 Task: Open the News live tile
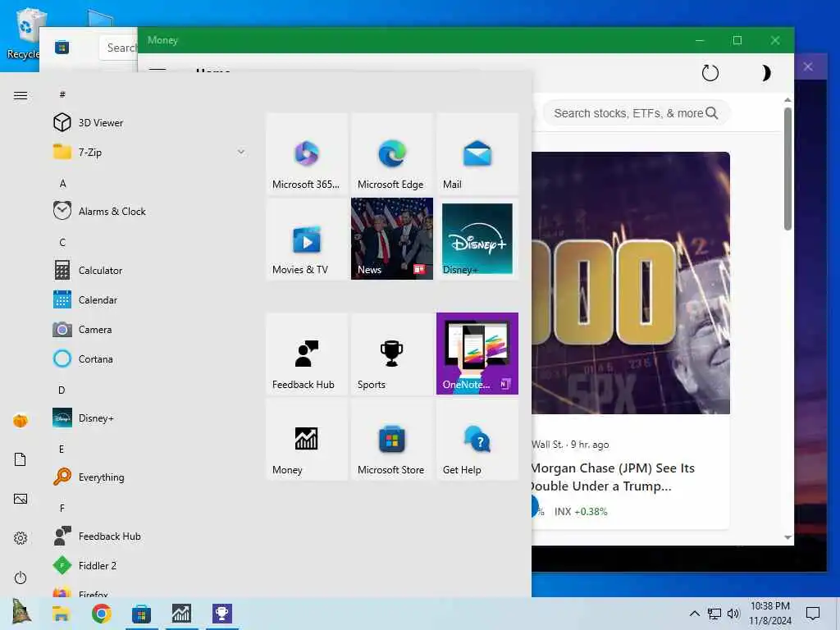391,239
